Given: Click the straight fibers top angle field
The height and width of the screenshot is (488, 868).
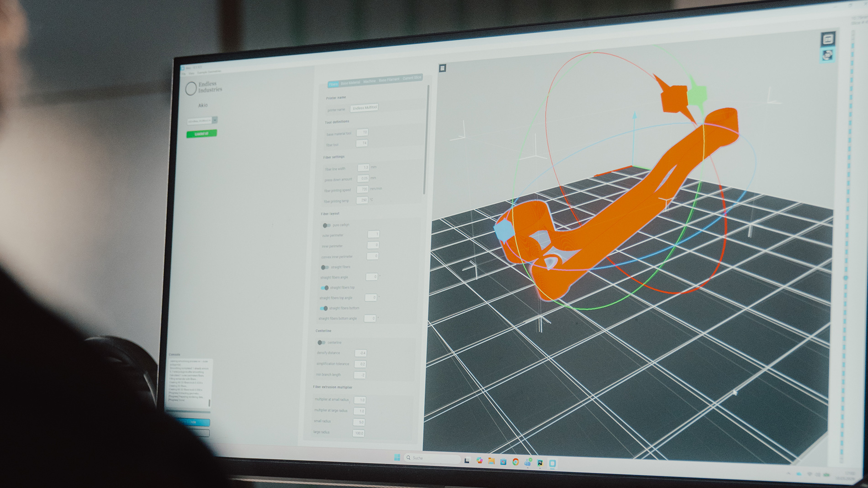Looking at the screenshot, I should [371, 298].
